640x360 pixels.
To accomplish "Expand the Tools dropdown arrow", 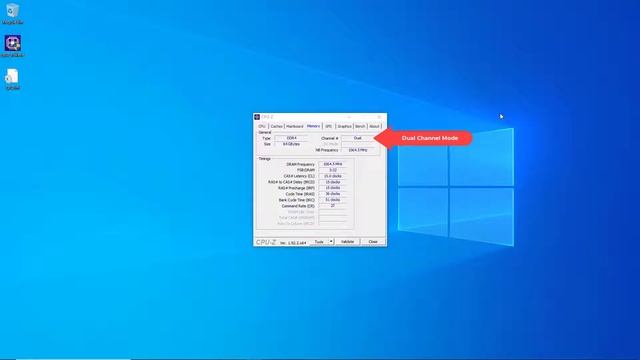I will 331,242.
